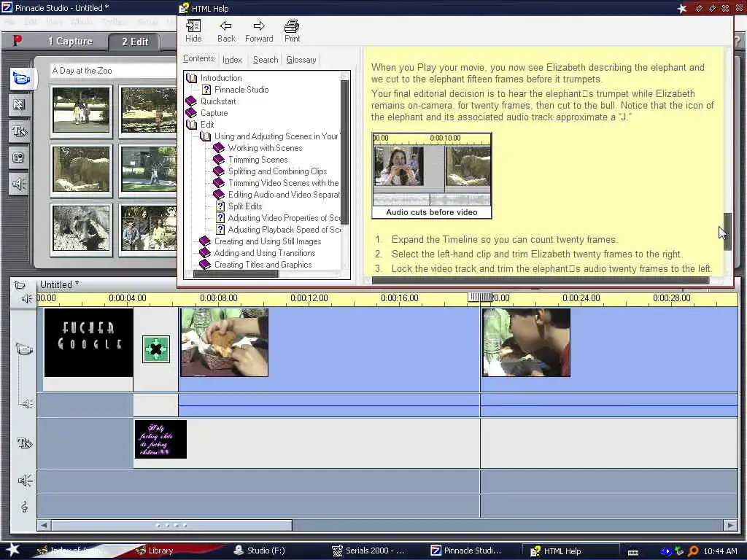Expand Trimming Video Scenes with the book
This screenshot has height=560, width=747.
pos(219,183)
